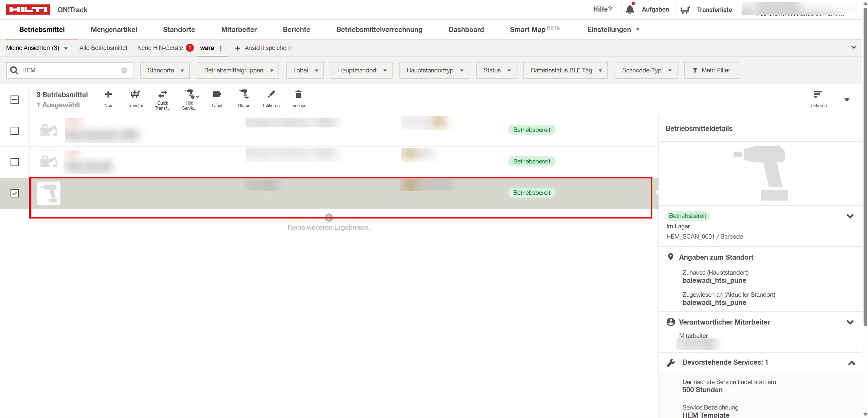Open the Dashboard tab
The image size is (868, 418).
(466, 30)
